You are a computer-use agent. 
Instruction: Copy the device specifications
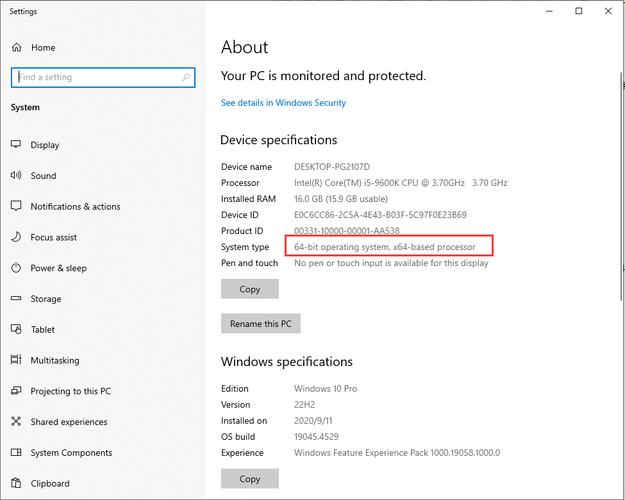(x=250, y=289)
